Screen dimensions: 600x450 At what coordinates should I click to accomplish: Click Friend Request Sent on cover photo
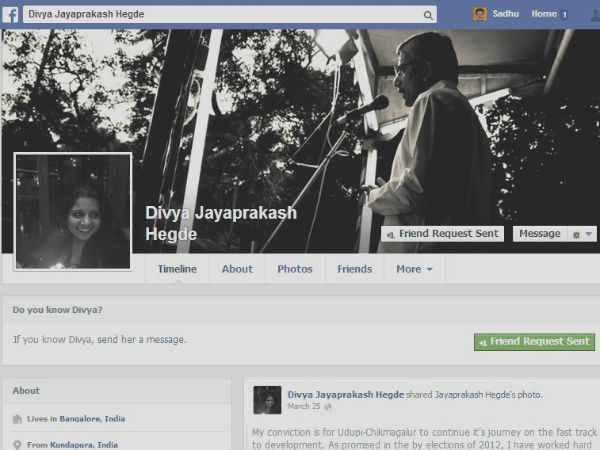point(442,234)
